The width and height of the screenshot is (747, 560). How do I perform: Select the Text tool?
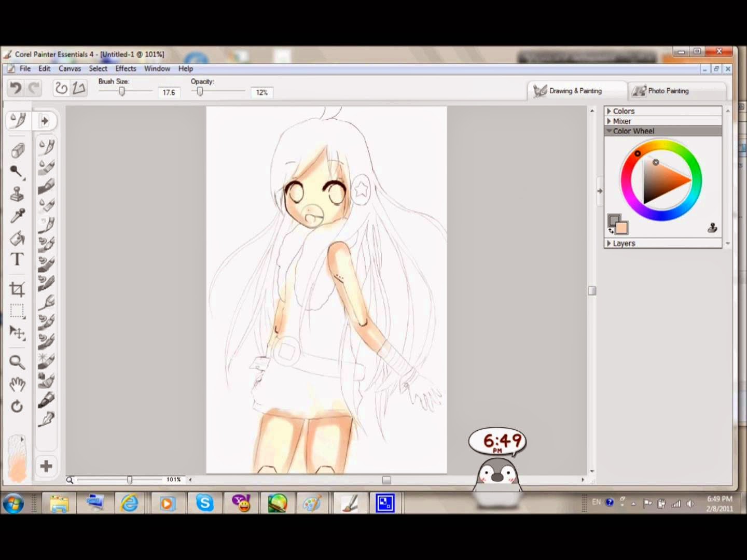[x=18, y=259]
